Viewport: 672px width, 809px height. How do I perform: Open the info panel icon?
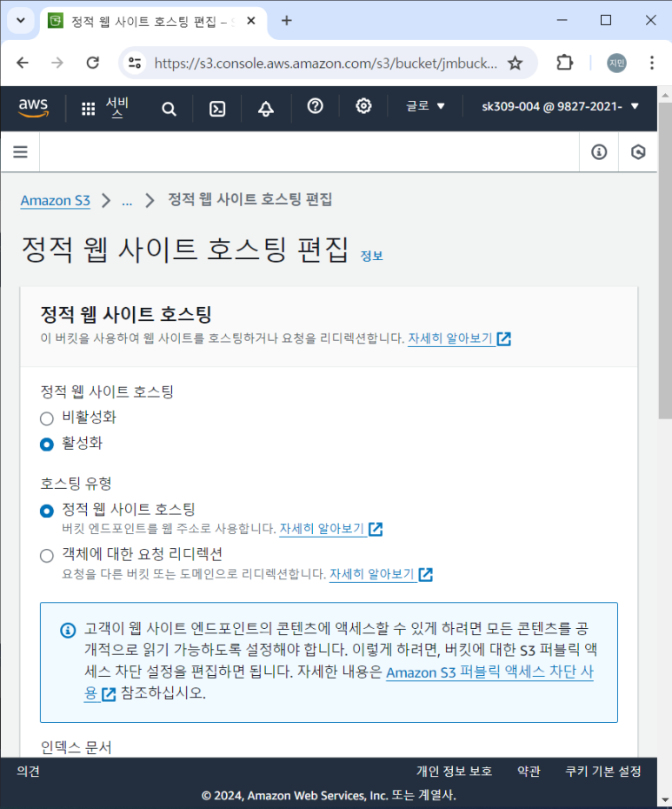tap(599, 151)
